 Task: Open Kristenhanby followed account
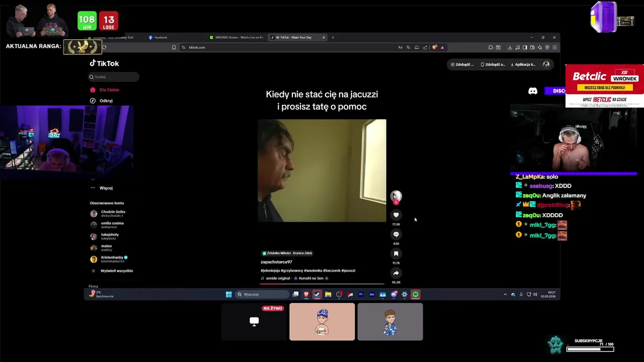(x=109, y=259)
